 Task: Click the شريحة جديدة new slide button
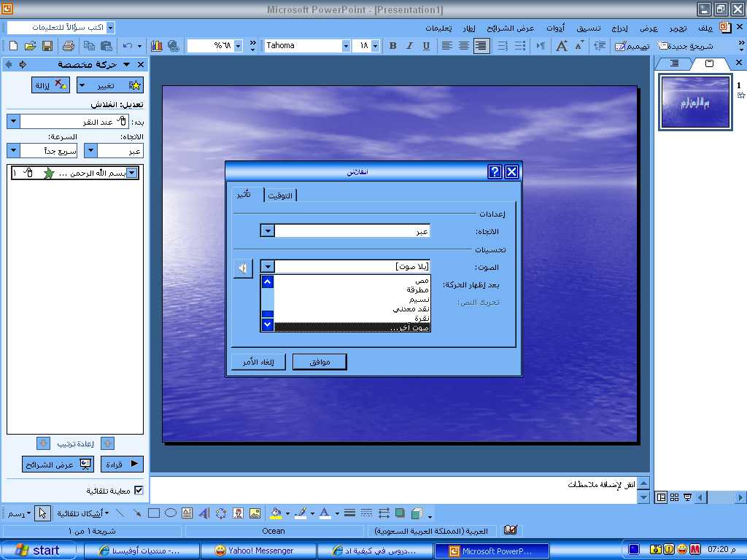pyautogui.click(x=686, y=46)
